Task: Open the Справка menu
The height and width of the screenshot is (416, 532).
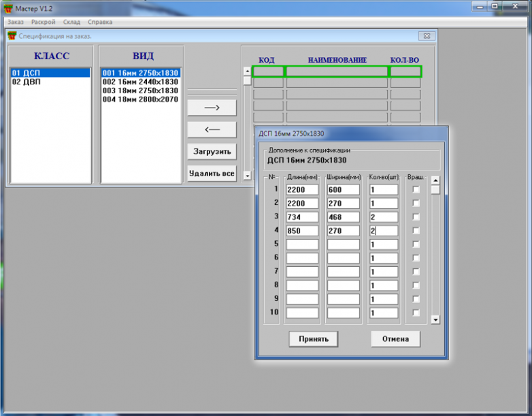Action: 100,22
